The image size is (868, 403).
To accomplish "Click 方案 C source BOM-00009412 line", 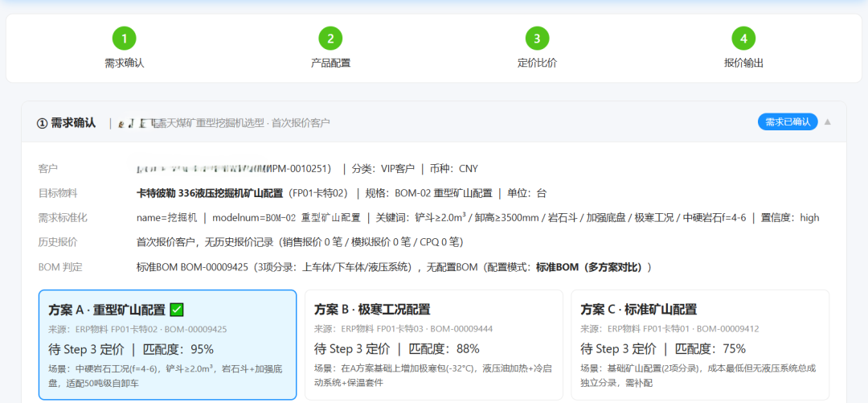I will (x=669, y=329).
